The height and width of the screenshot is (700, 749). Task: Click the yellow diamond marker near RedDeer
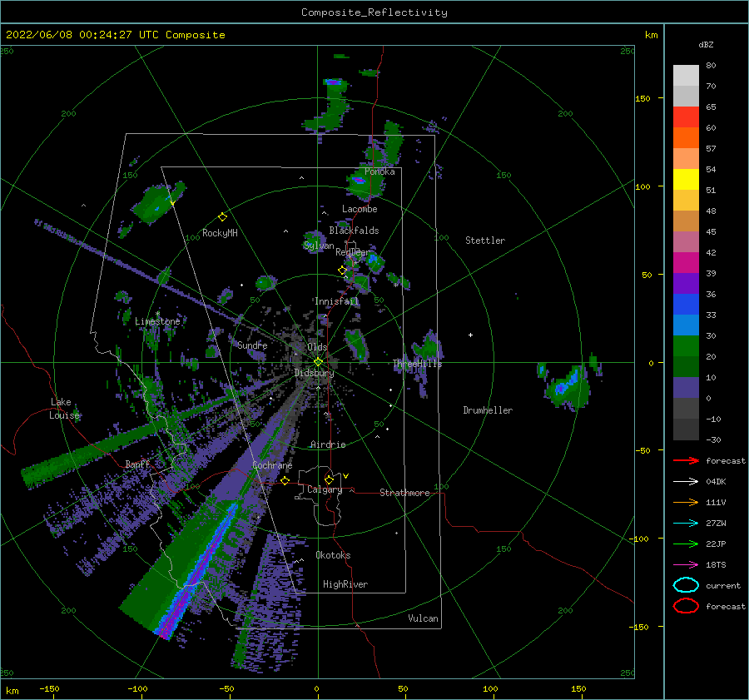coord(342,271)
